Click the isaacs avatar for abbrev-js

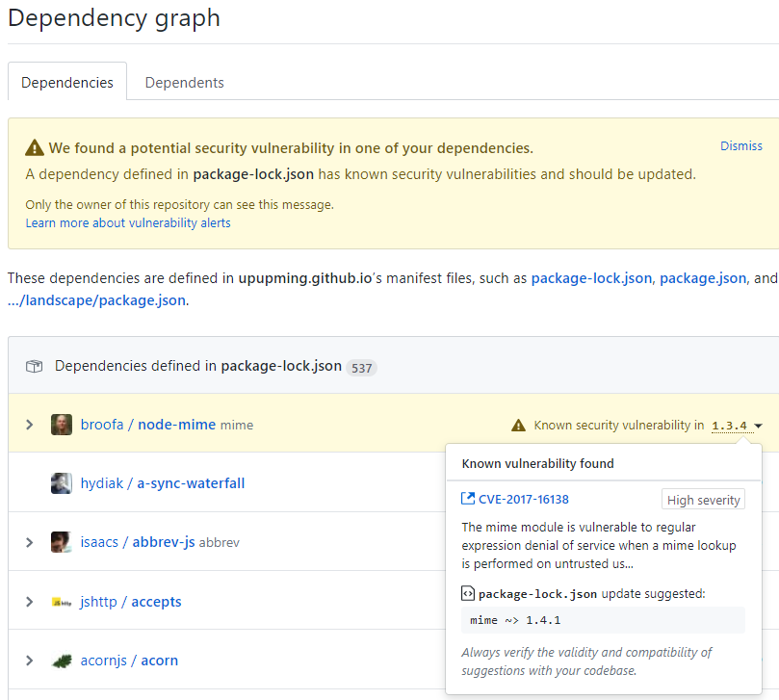click(61, 541)
